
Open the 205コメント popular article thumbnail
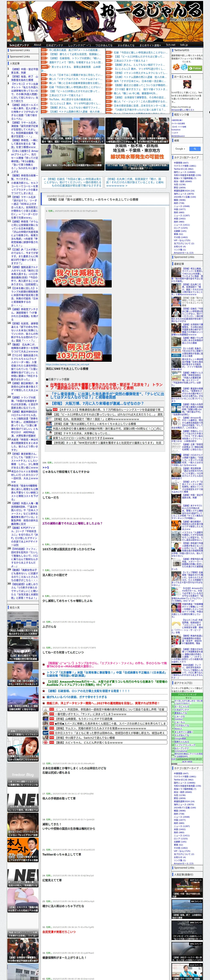tap(187, 930)
